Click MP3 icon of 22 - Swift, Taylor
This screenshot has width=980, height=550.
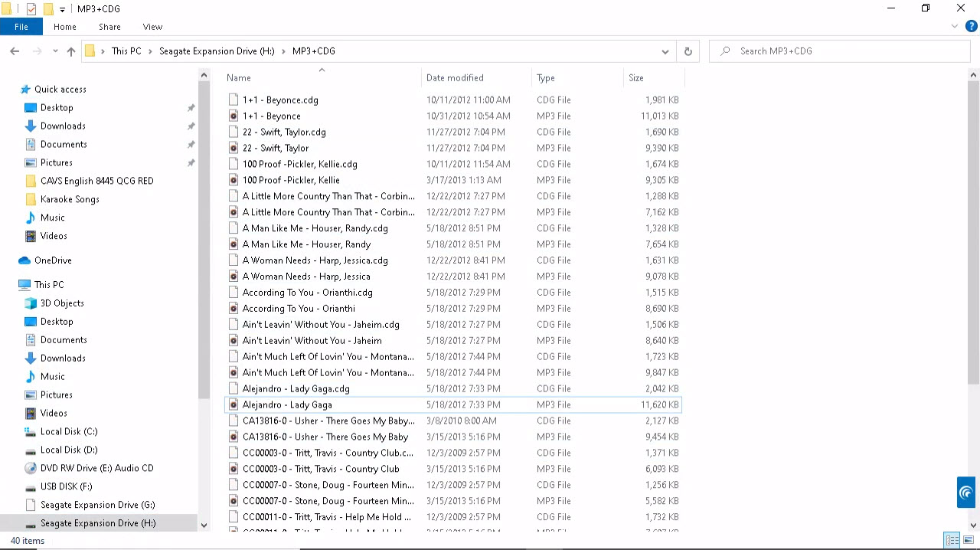tap(234, 149)
